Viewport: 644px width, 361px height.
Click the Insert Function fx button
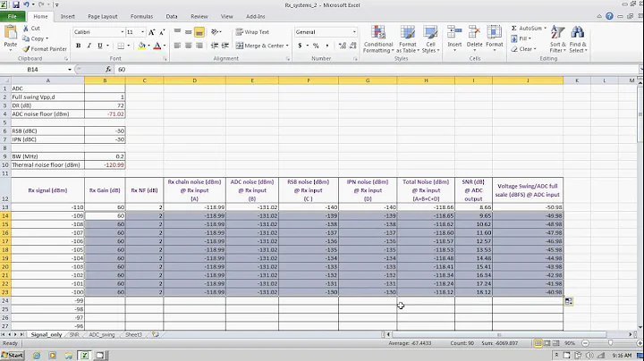coord(108,70)
